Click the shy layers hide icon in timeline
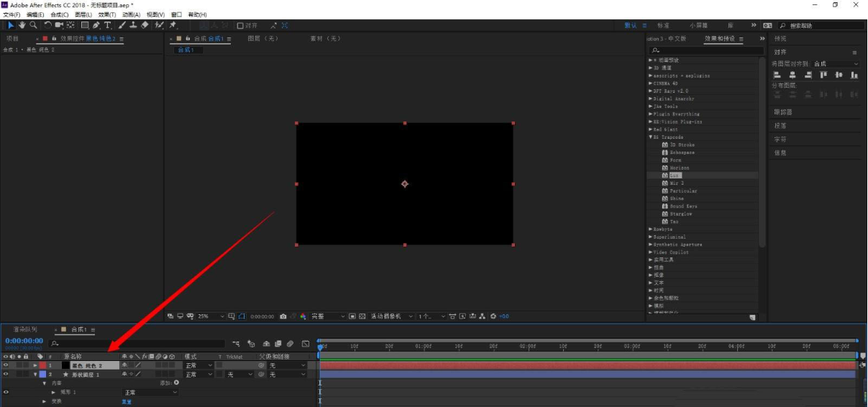 coord(266,344)
